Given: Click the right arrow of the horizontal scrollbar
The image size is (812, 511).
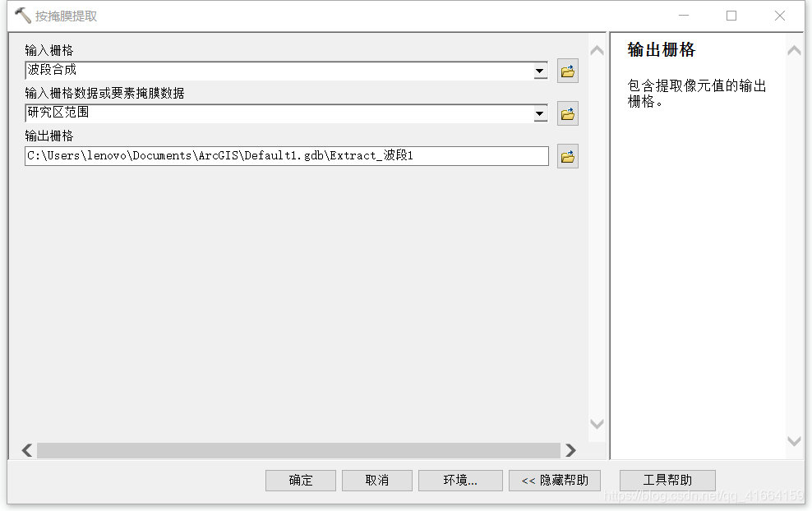Looking at the screenshot, I should (x=570, y=450).
